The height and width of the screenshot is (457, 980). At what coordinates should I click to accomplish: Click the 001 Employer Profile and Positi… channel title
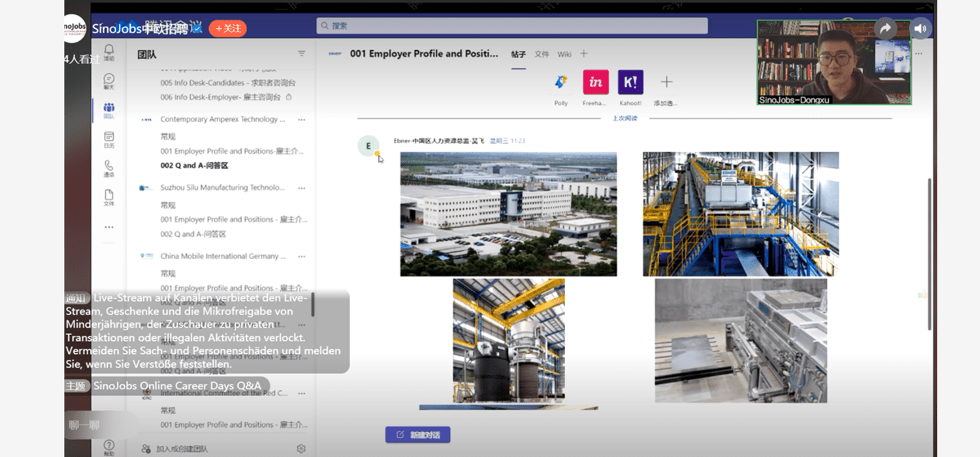pyautogui.click(x=424, y=54)
